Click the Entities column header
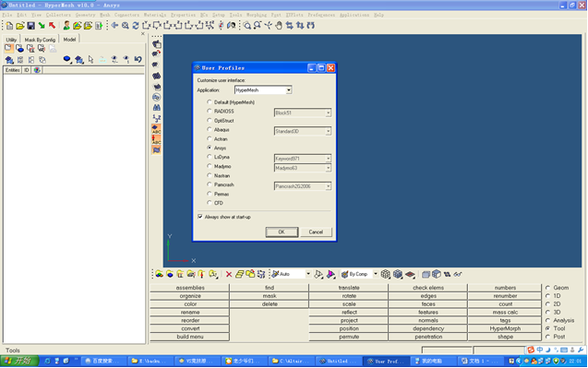 [x=12, y=70]
